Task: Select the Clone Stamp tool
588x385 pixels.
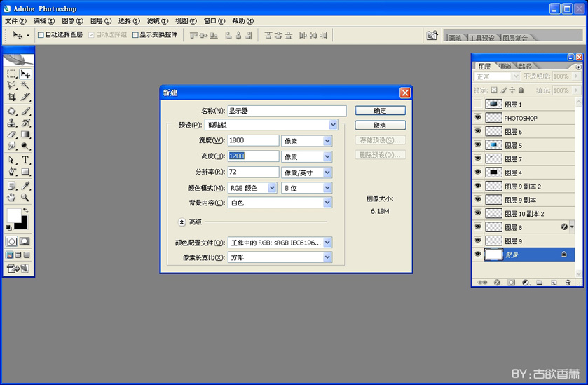Action: [x=12, y=123]
